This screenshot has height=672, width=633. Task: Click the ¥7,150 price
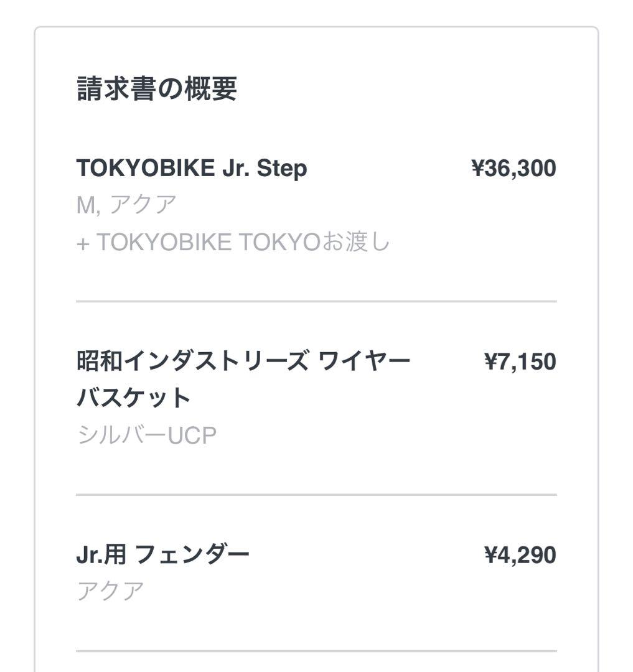tap(520, 361)
